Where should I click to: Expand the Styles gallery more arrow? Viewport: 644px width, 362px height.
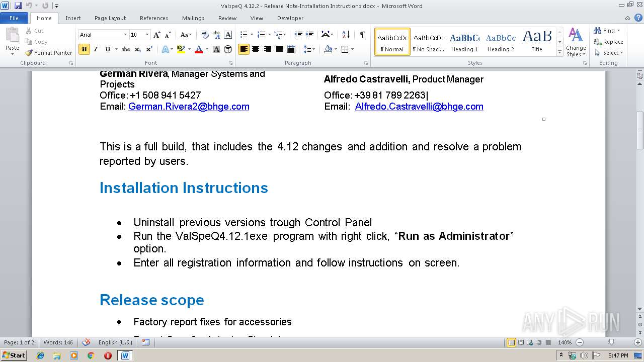(559, 52)
